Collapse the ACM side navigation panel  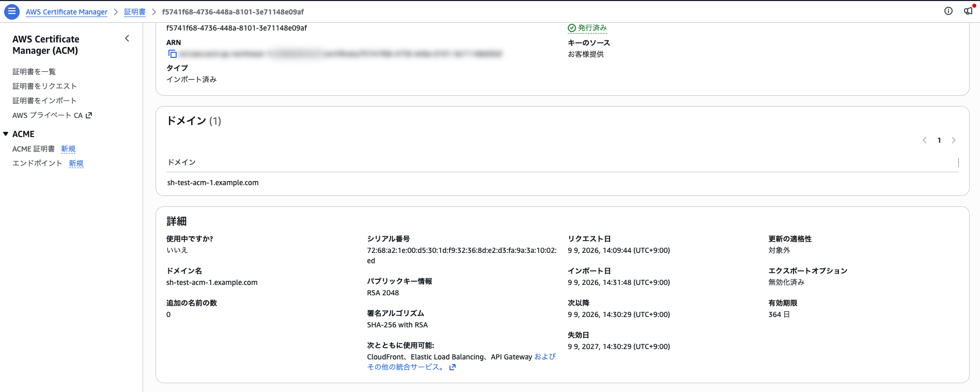(x=127, y=38)
